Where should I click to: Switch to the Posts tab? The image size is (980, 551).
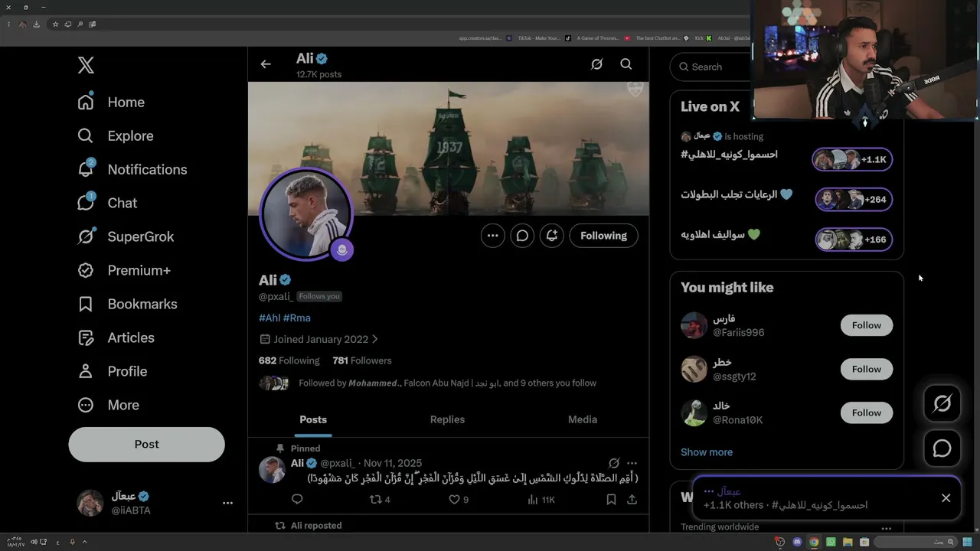point(313,419)
